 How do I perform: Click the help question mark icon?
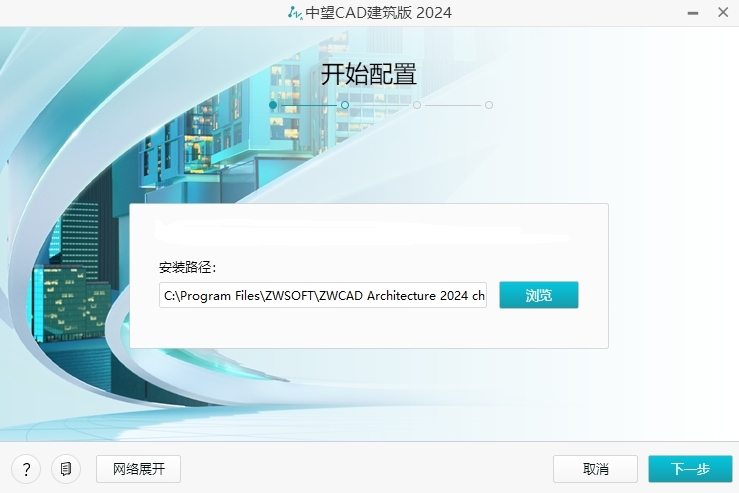pos(26,469)
